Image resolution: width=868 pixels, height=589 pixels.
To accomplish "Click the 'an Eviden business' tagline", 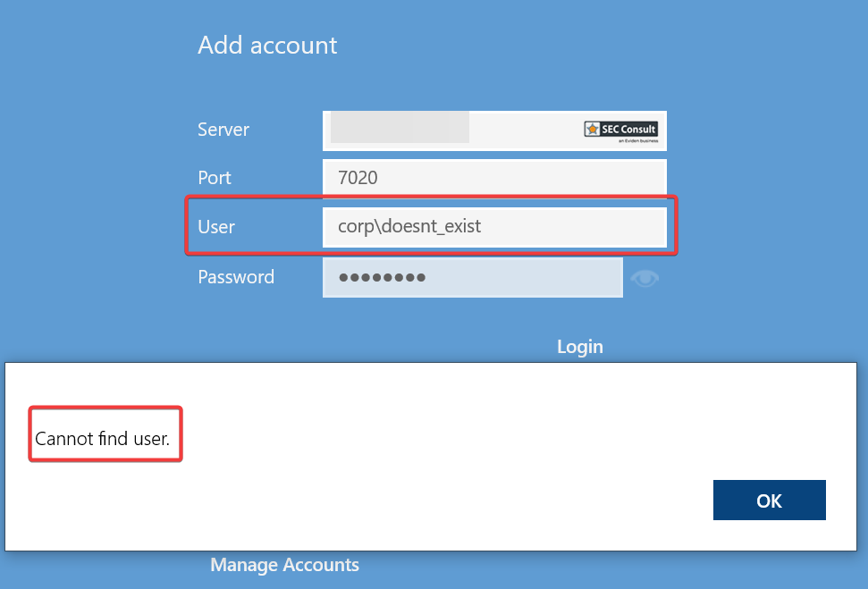I will tap(636, 141).
